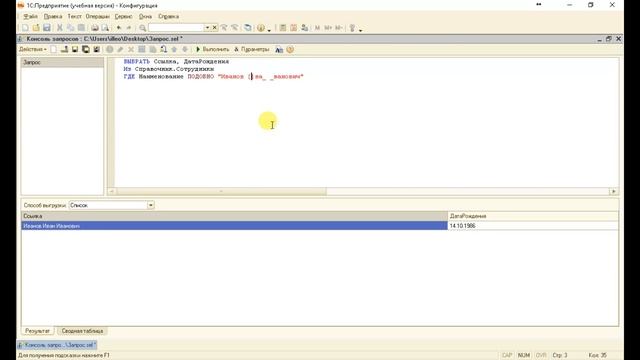Switch to the Сводная таблица tab
The image size is (640, 360).
click(82, 331)
